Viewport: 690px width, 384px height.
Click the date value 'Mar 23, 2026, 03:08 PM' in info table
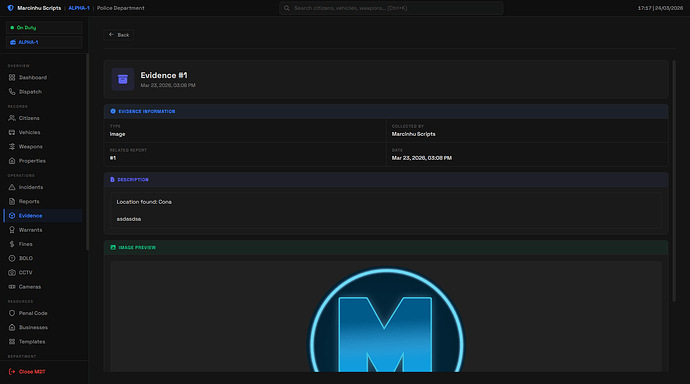(x=422, y=158)
